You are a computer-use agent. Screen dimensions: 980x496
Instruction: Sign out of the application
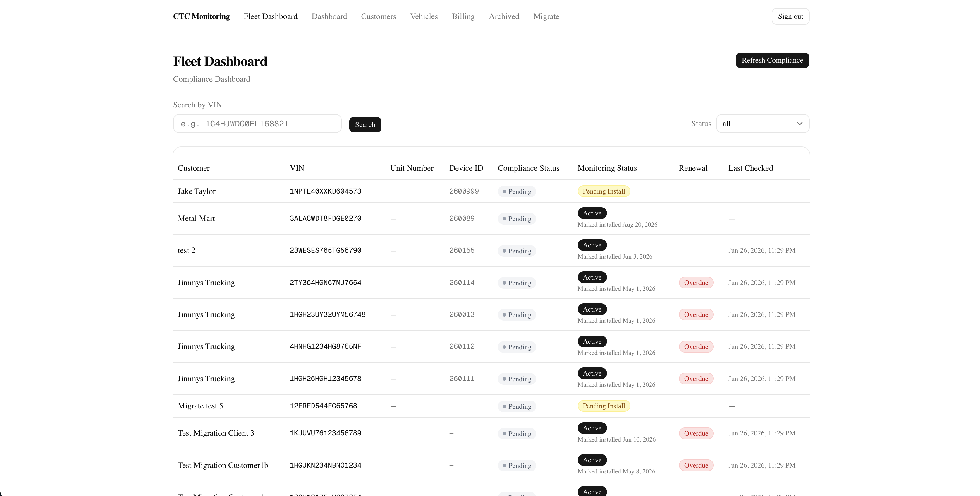pyautogui.click(x=790, y=16)
